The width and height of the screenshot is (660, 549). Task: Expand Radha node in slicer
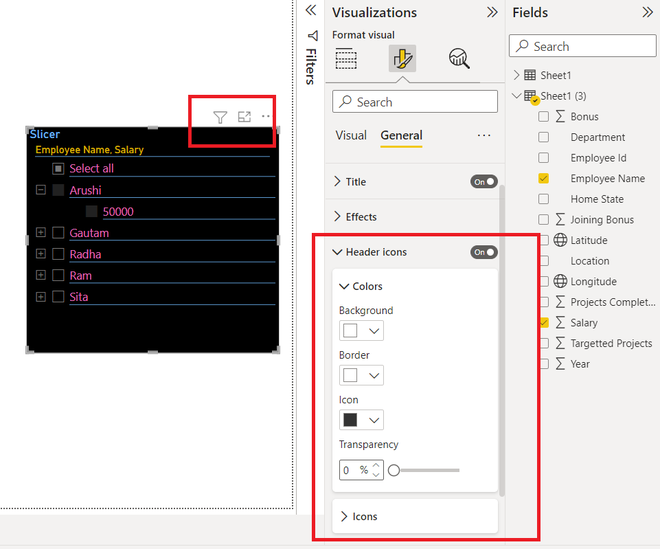pyautogui.click(x=41, y=253)
